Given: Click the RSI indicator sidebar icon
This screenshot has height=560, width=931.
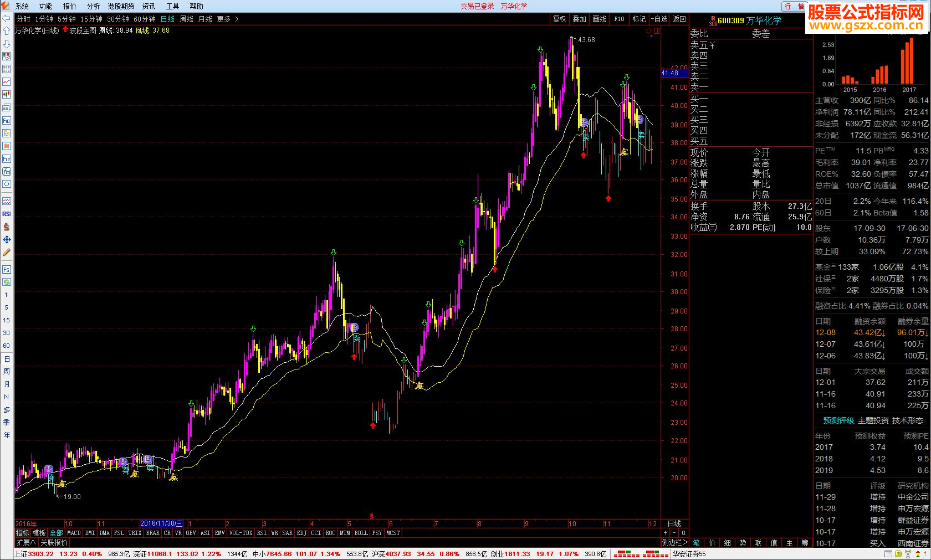Looking at the screenshot, I should 7,214.
